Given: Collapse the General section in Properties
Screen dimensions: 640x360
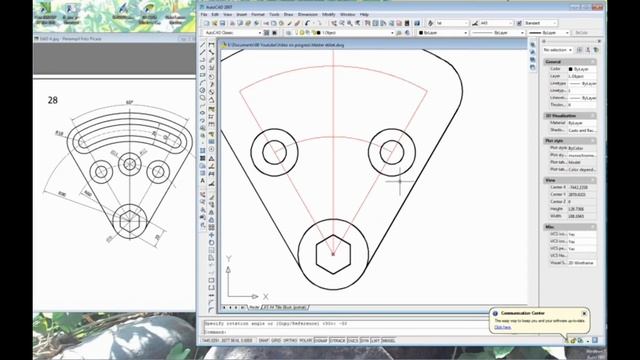Looking at the screenshot, I should [593, 62].
